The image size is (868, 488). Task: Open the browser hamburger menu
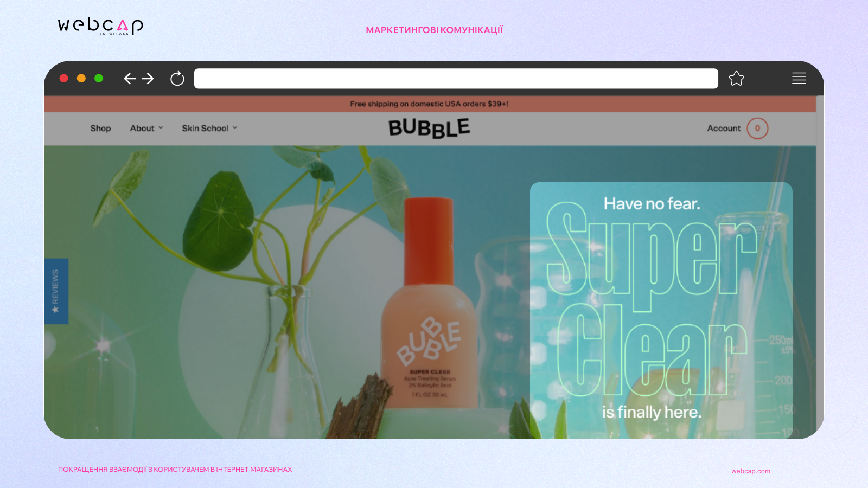[799, 78]
